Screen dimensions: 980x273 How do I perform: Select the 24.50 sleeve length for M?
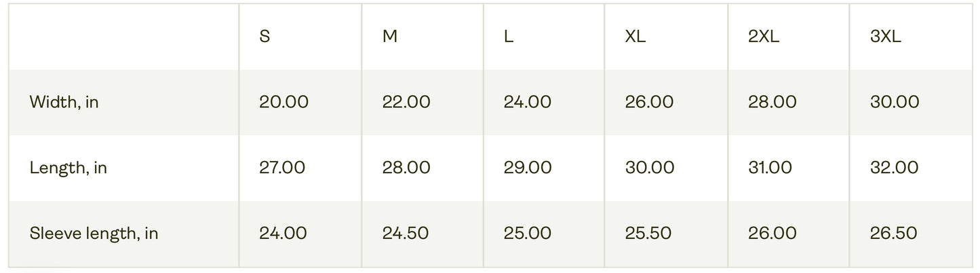[x=406, y=234]
